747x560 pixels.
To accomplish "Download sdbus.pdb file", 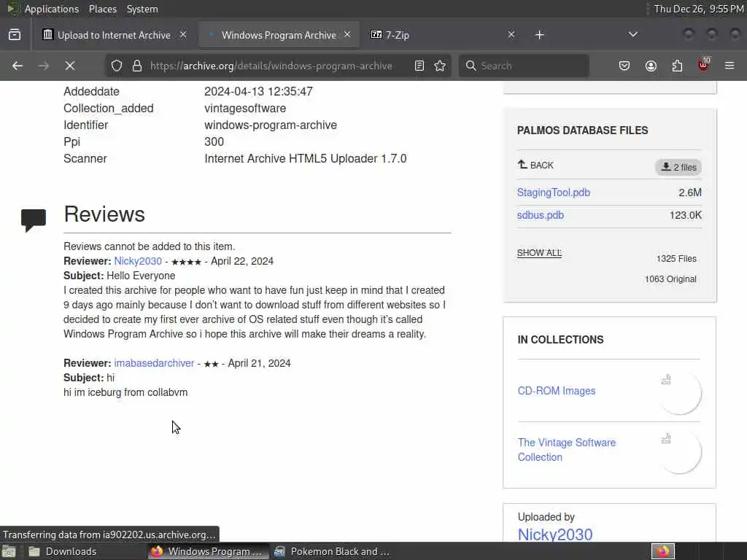I will [x=541, y=215].
